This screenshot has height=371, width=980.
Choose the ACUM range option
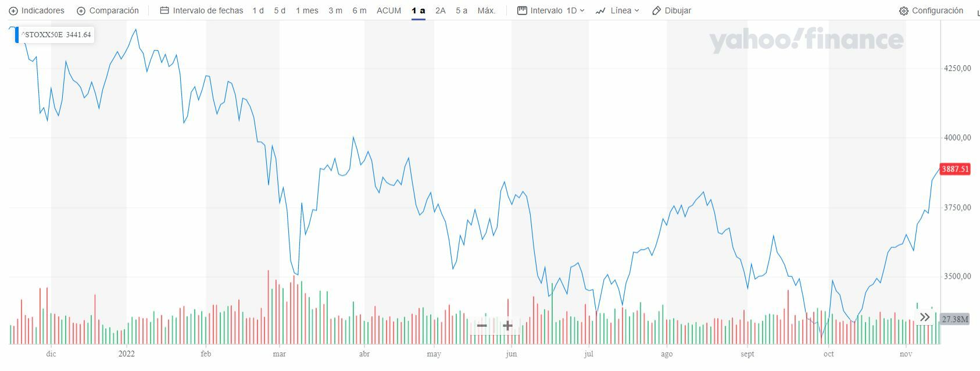pyautogui.click(x=389, y=10)
